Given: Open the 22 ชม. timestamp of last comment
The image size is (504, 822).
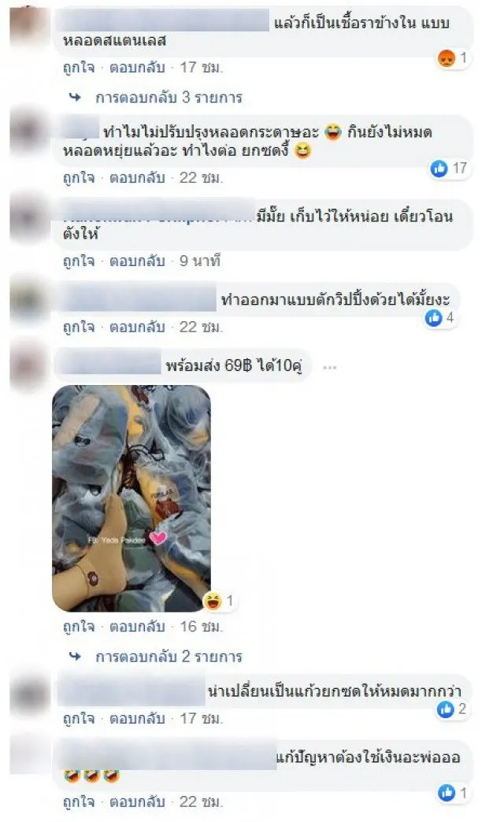Looking at the screenshot, I should (x=202, y=802).
